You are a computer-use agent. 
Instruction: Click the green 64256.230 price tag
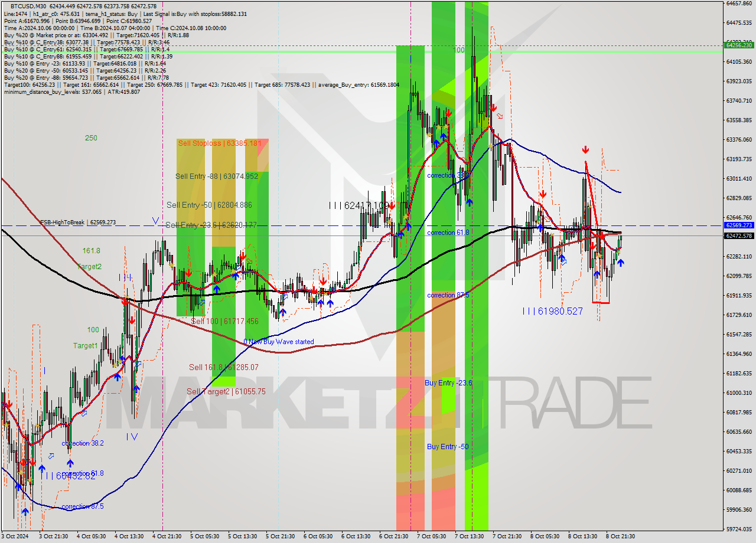pyautogui.click(x=739, y=45)
